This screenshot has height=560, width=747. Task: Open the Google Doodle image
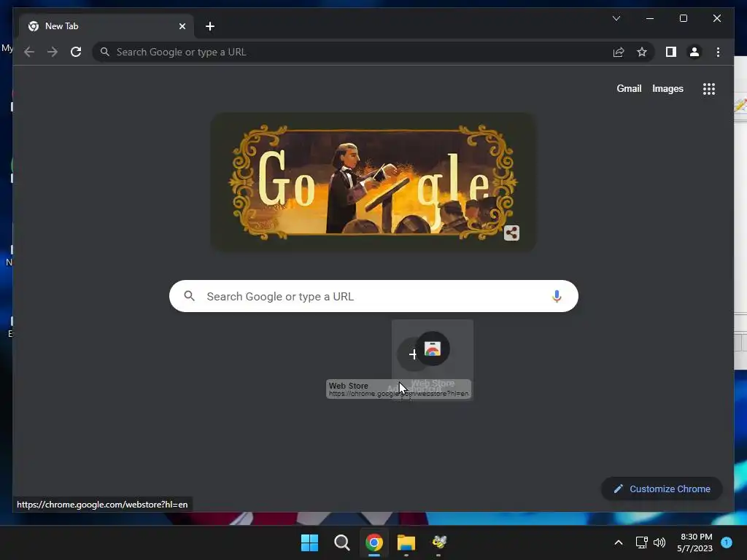373,182
